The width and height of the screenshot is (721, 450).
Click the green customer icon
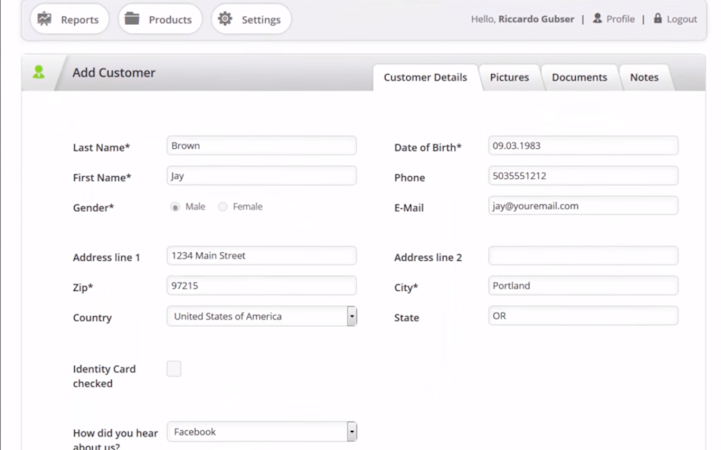pos(38,73)
